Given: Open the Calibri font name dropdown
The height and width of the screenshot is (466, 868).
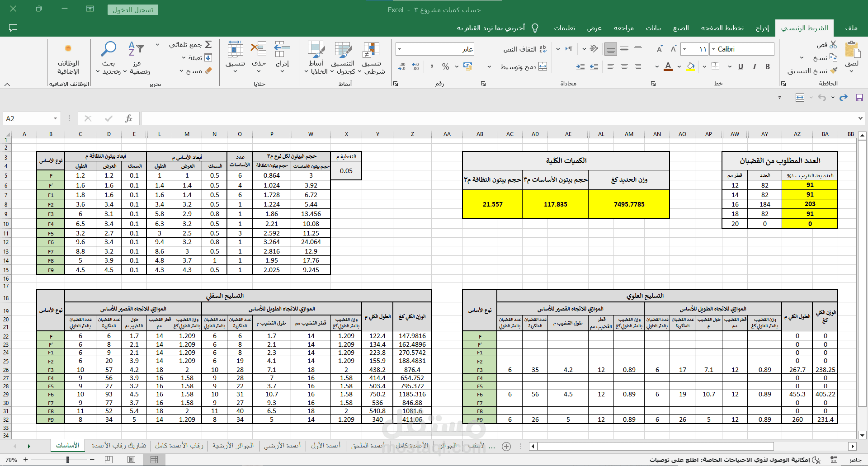Looking at the screenshot, I should click(x=714, y=49).
